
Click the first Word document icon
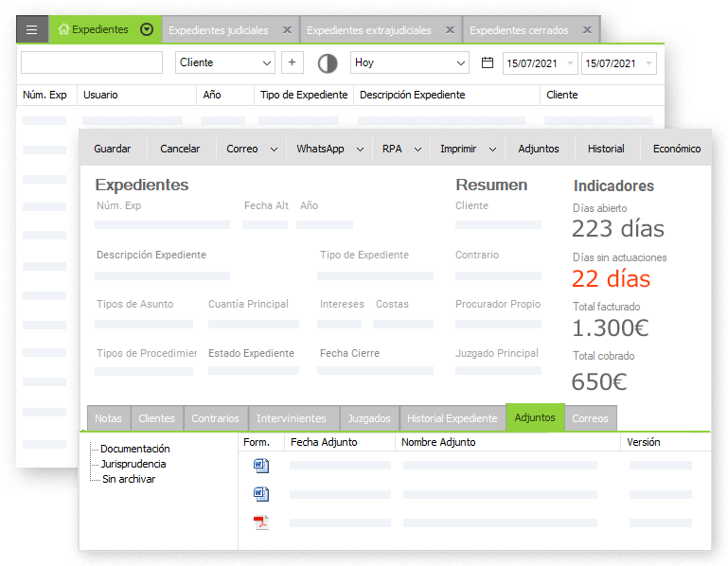pos(261,466)
